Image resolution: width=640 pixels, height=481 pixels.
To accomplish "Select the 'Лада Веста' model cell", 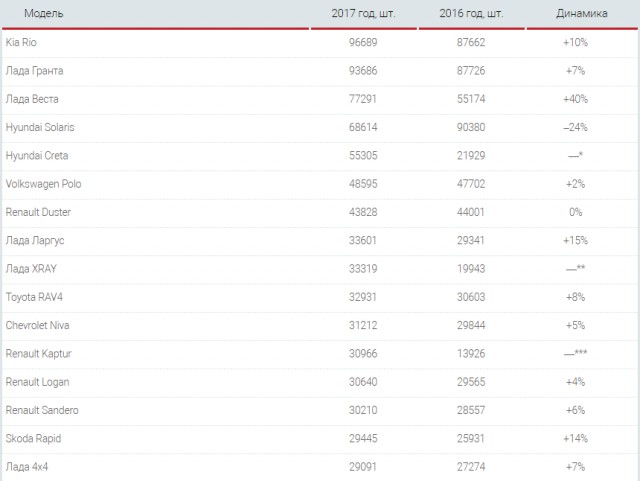I will coord(32,99).
